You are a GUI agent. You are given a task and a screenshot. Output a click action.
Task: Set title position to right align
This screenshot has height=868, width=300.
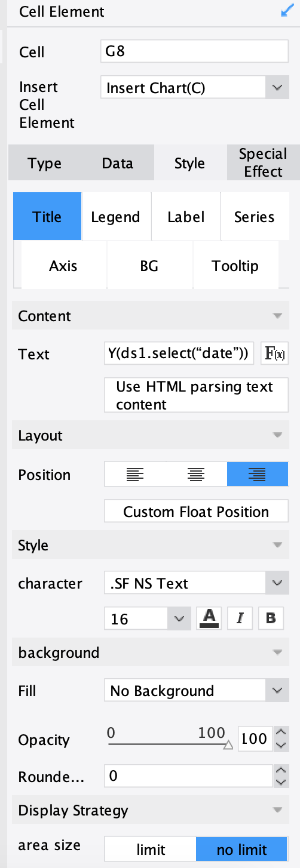(258, 475)
